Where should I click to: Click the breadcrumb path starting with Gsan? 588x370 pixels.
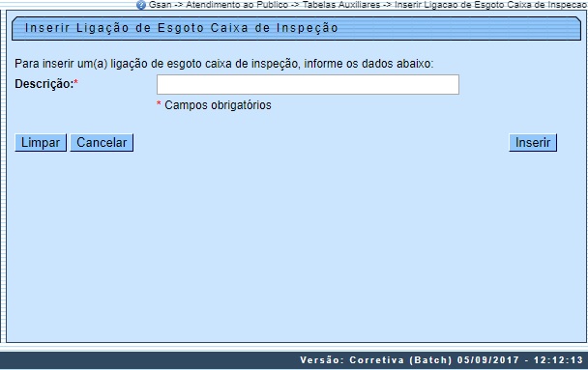(367, 5)
